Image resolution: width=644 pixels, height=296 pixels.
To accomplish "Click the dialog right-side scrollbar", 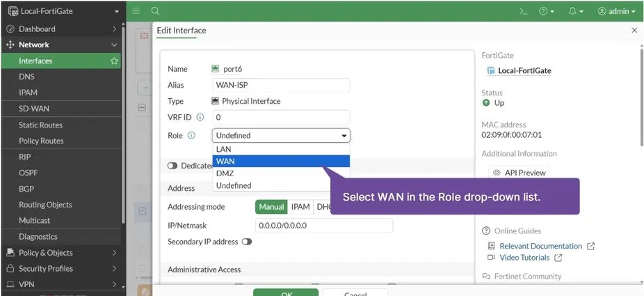I will click(x=642, y=97).
